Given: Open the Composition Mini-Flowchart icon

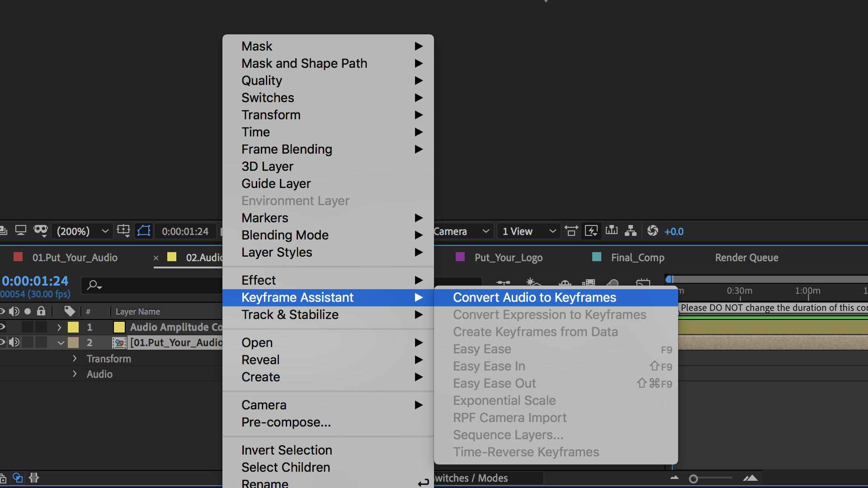Looking at the screenshot, I should (x=631, y=231).
